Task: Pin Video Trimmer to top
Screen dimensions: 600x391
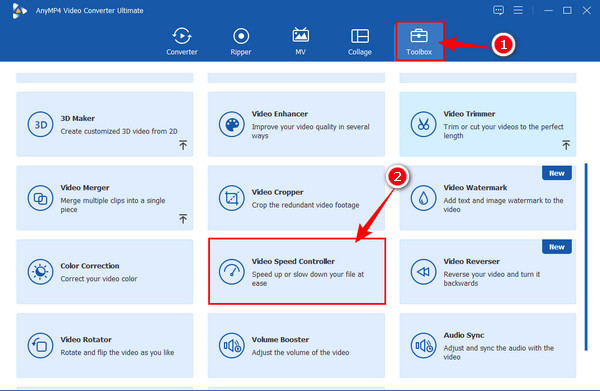Action: pos(566,145)
